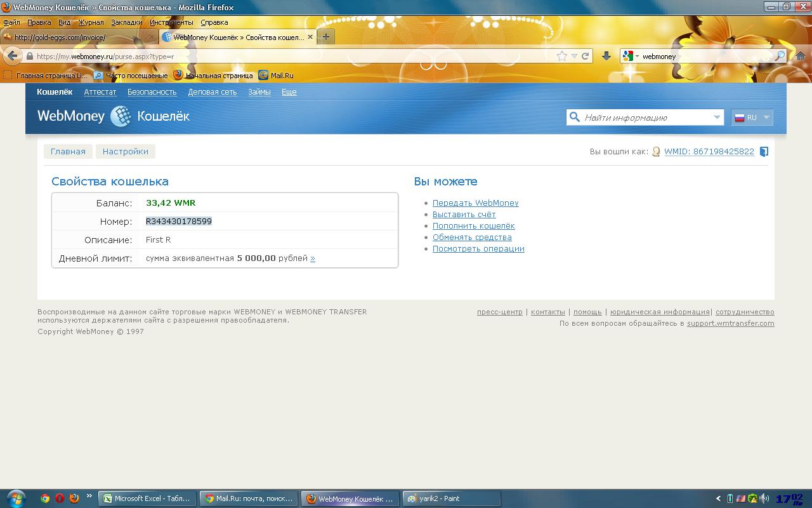Open the юридическая информация footer link

(x=660, y=312)
